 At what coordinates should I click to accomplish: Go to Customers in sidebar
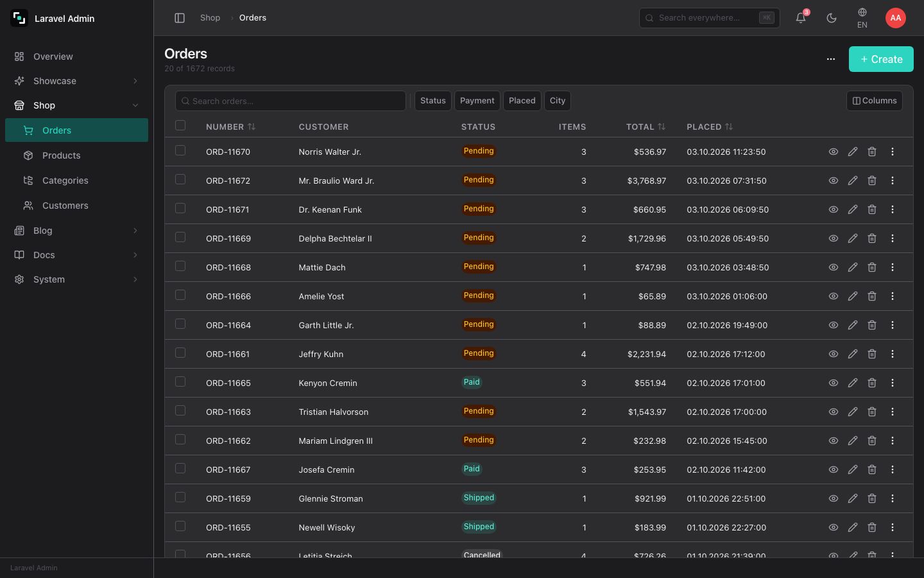pos(77,206)
